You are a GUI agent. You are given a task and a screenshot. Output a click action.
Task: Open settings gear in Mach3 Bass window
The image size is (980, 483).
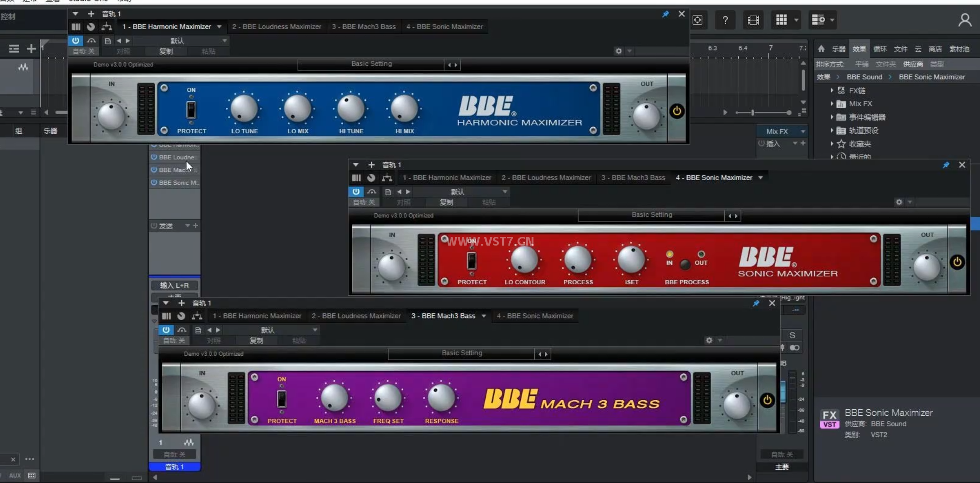709,340
